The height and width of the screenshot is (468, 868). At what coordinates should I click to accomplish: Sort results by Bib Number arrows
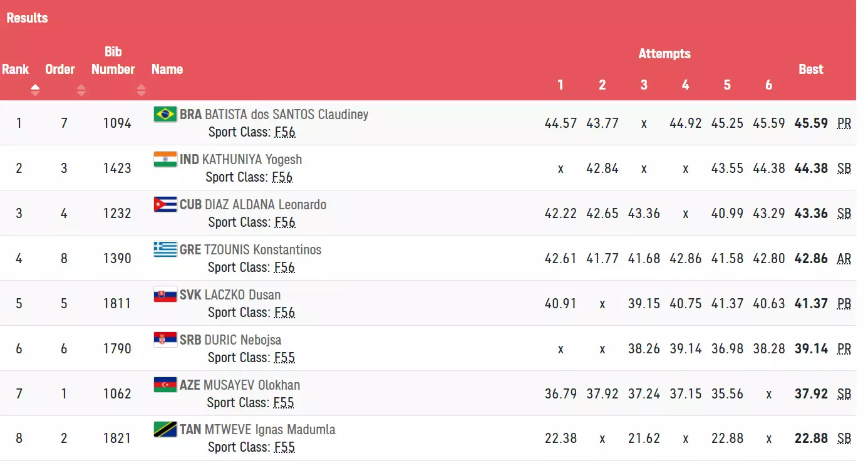tap(140, 91)
